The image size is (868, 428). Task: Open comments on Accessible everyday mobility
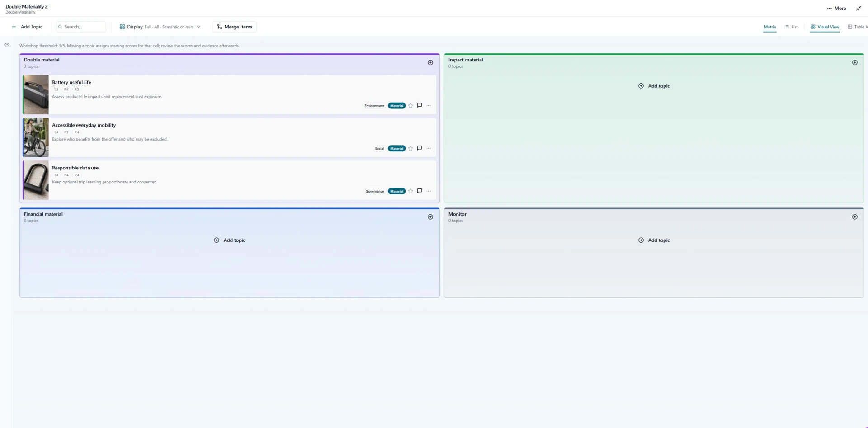click(x=420, y=148)
